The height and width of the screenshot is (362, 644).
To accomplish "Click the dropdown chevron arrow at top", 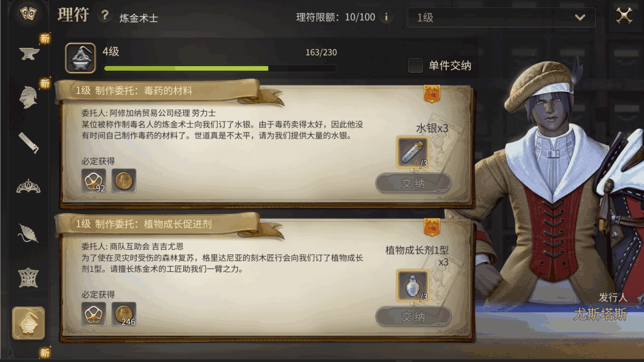I will pos(580,18).
